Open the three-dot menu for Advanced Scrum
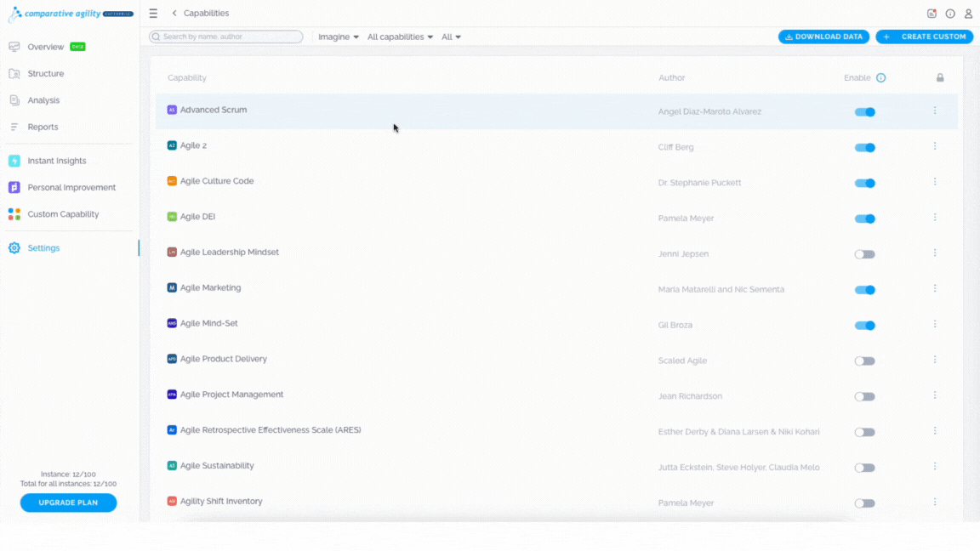 coord(935,111)
